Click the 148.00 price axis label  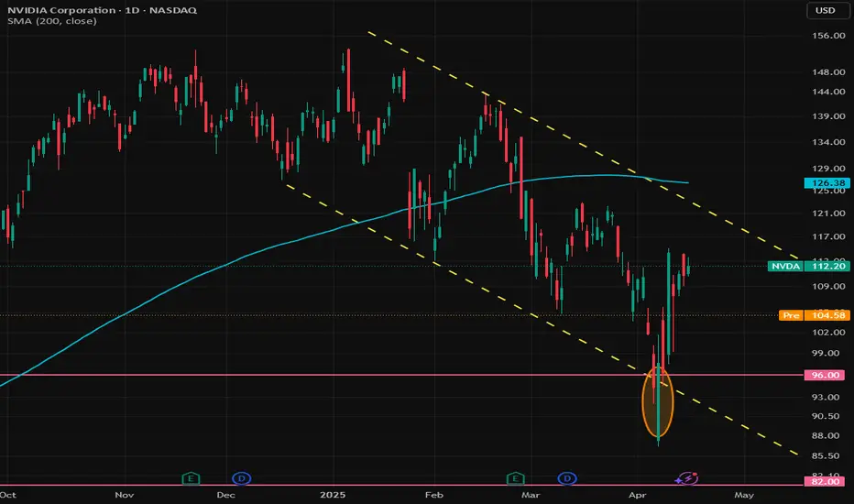click(x=828, y=71)
